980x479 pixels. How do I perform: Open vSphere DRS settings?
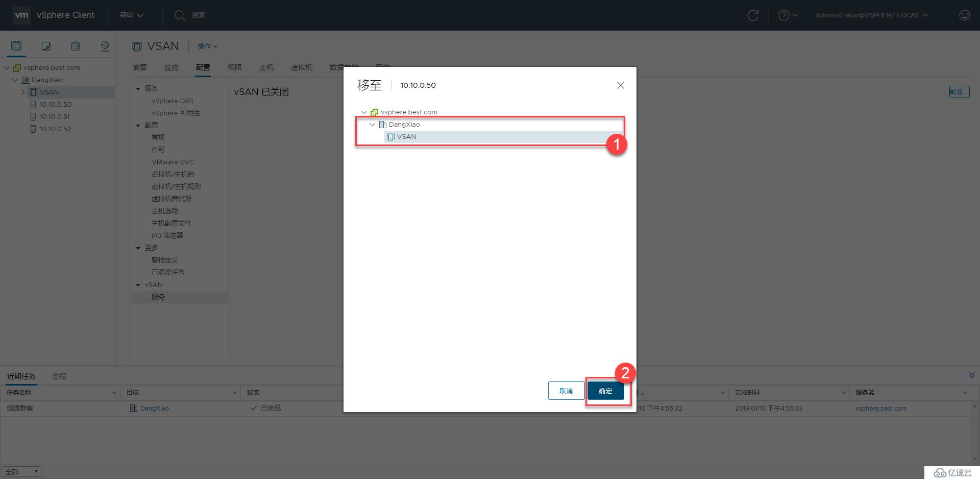pyautogui.click(x=172, y=101)
